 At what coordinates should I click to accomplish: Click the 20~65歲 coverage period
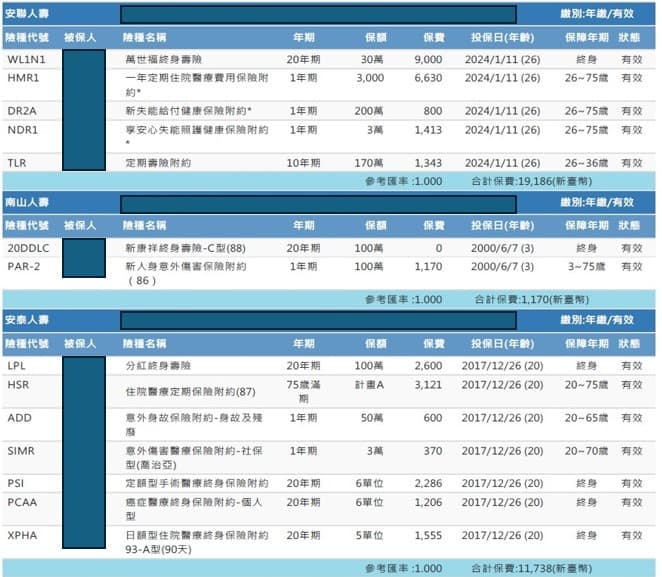click(x=586, y=418)
